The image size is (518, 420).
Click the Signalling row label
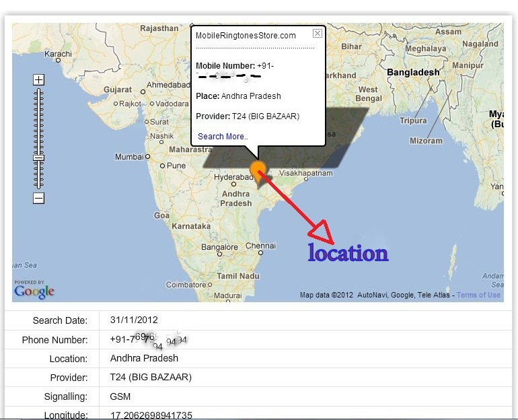click(66, 396)
